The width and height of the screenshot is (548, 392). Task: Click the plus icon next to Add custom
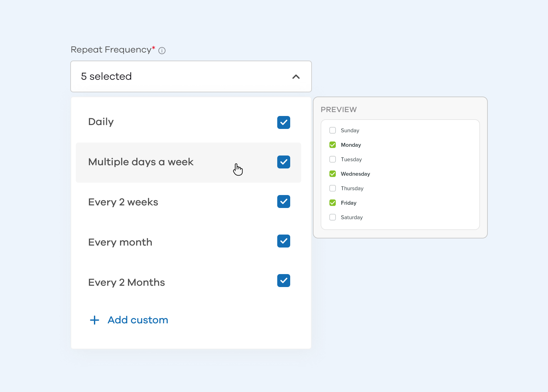pyautogui.click(x=95, y=320)
